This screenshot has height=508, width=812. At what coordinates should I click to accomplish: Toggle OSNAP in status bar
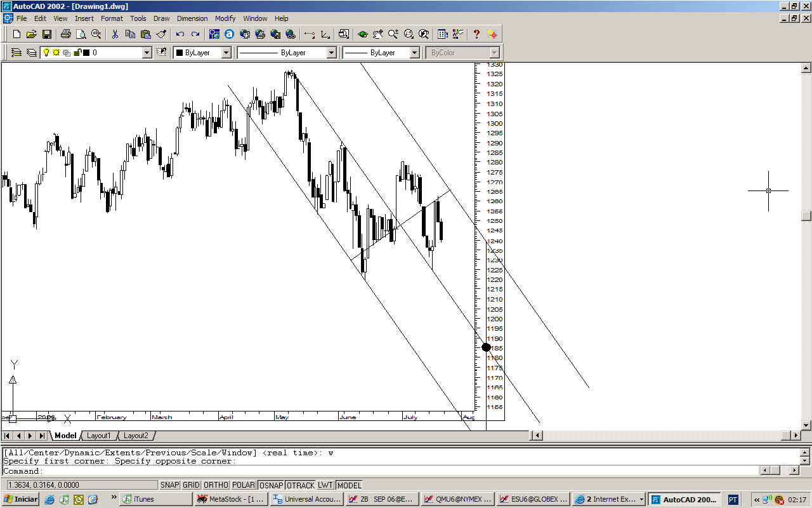tap(271, 485)
